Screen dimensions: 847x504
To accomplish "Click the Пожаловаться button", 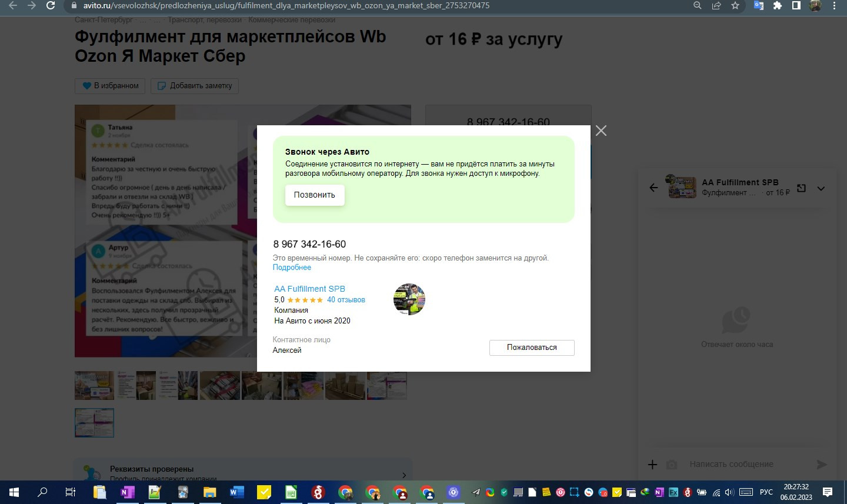I will [x=532, y=348].
